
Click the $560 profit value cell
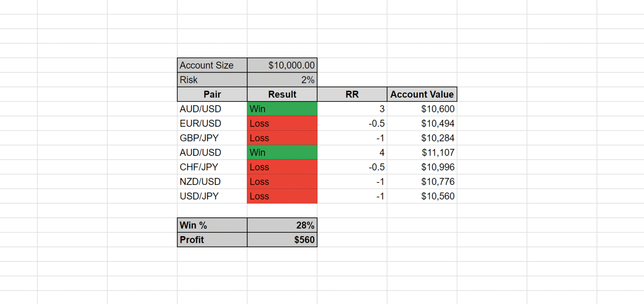282,240
